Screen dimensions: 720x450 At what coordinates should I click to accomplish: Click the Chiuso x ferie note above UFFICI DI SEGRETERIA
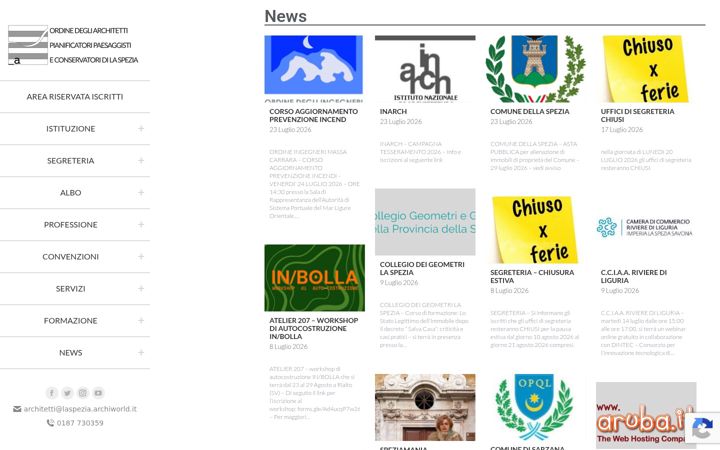point(646,68)
